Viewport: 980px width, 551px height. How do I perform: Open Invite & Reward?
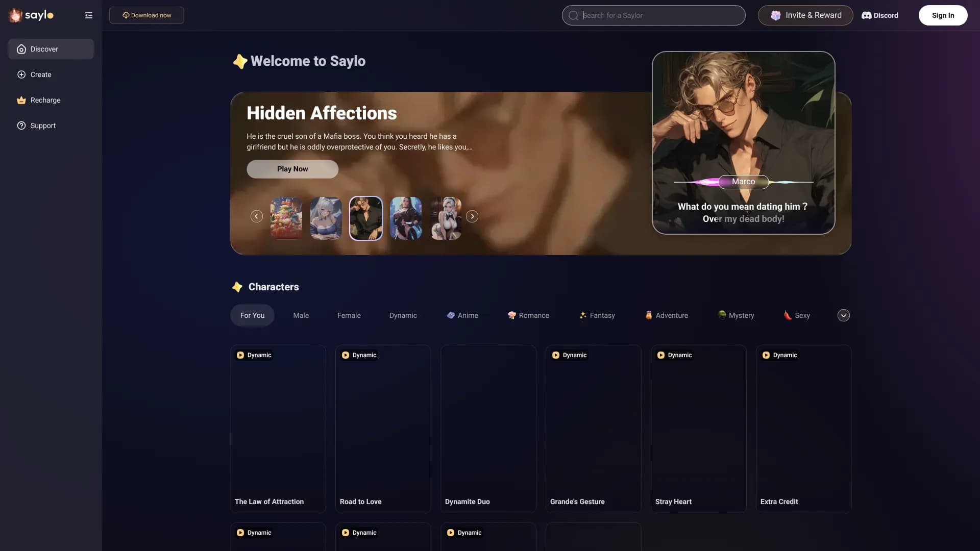[805, 15]
